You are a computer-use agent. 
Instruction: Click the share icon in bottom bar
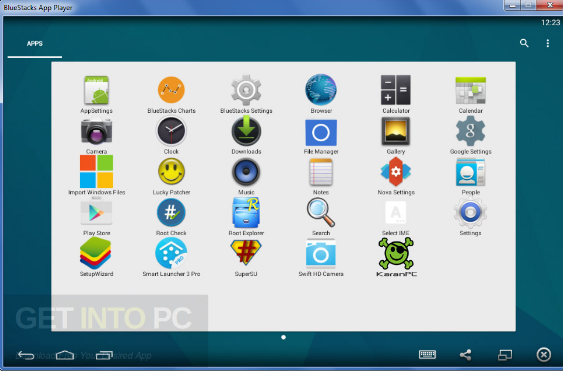pyautogui.click(x=466, y=355)
